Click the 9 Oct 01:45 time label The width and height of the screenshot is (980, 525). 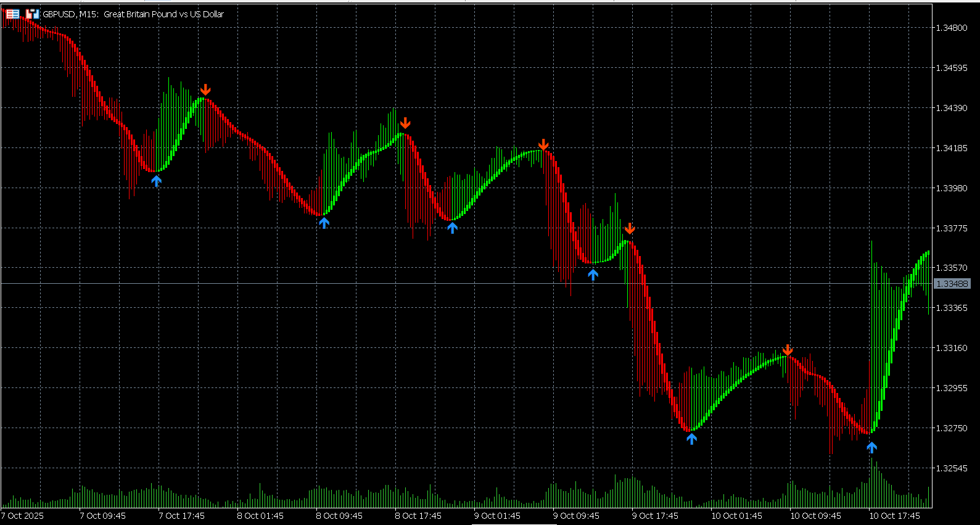497,516
